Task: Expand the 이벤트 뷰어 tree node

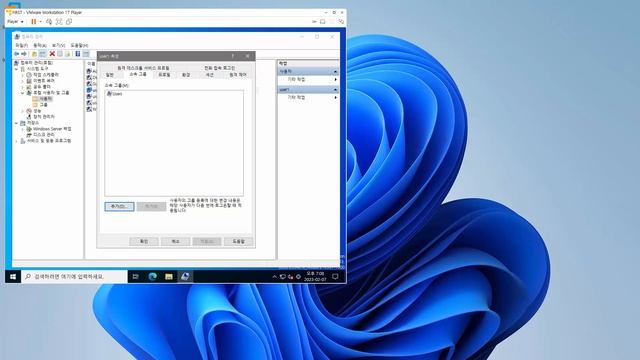Action: (x=23, y=81)
